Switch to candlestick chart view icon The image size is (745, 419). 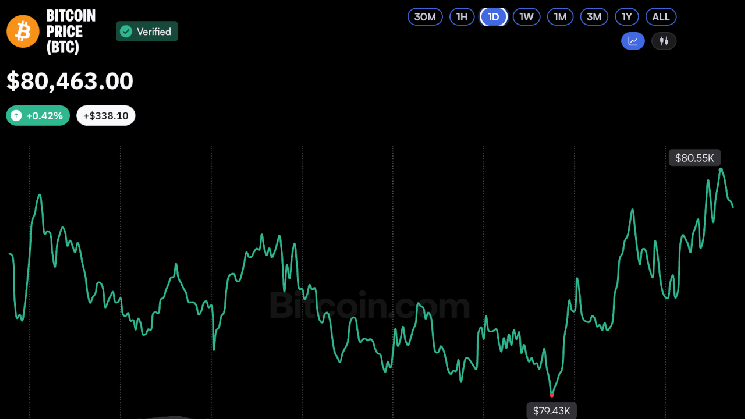pyautogui.click(x=664, y=41)
